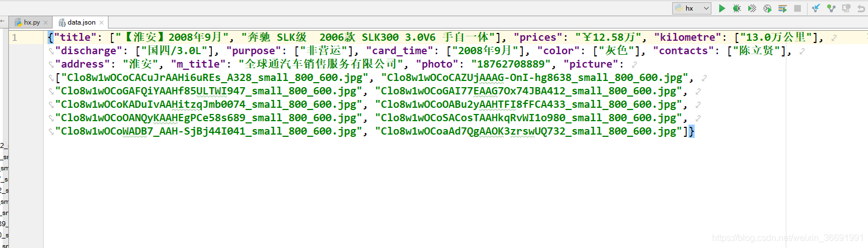Click the soft-wrap arrow after the kilometre value

coord(834,37)
